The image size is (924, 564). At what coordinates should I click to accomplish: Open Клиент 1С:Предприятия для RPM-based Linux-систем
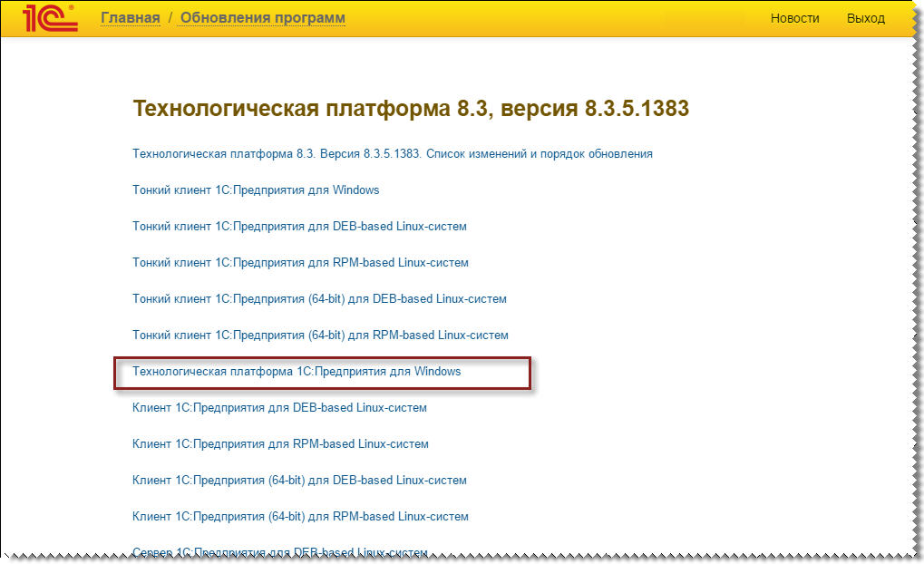tap(279, 443)
